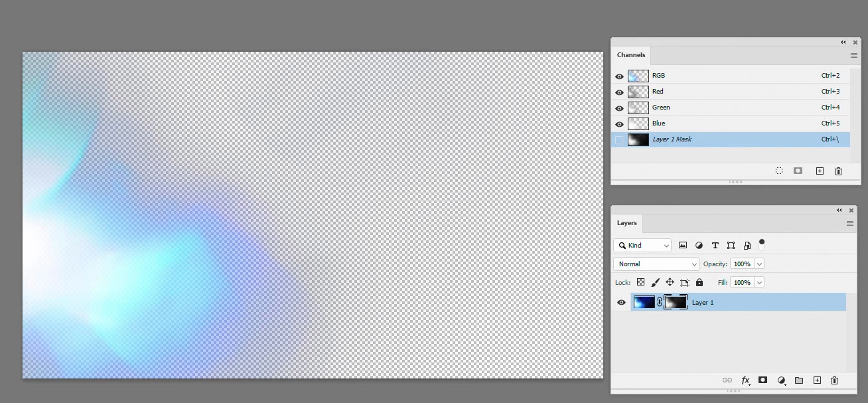
Task: Turn layer filtering on or off switch
Action: click(762, 244)
